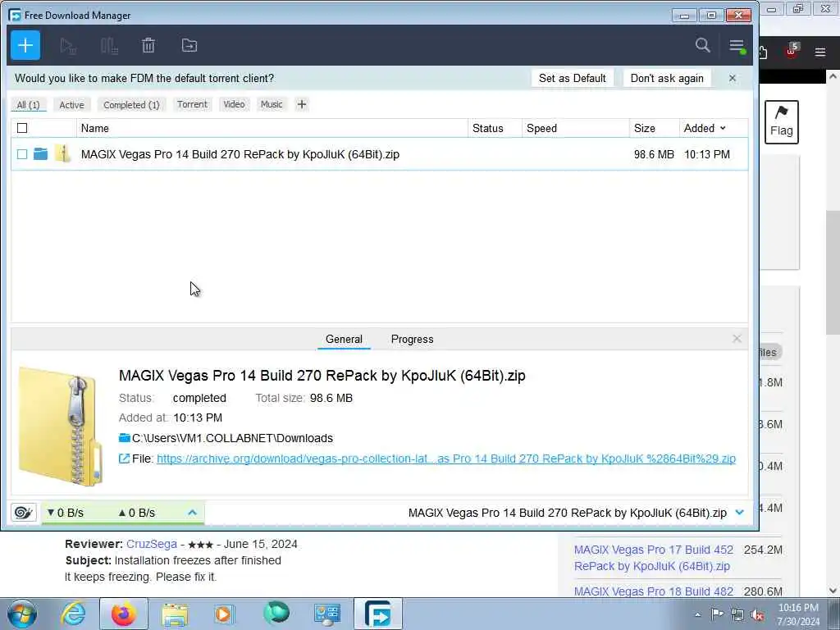Tick the select-all checkbox in header

[22, 128]
